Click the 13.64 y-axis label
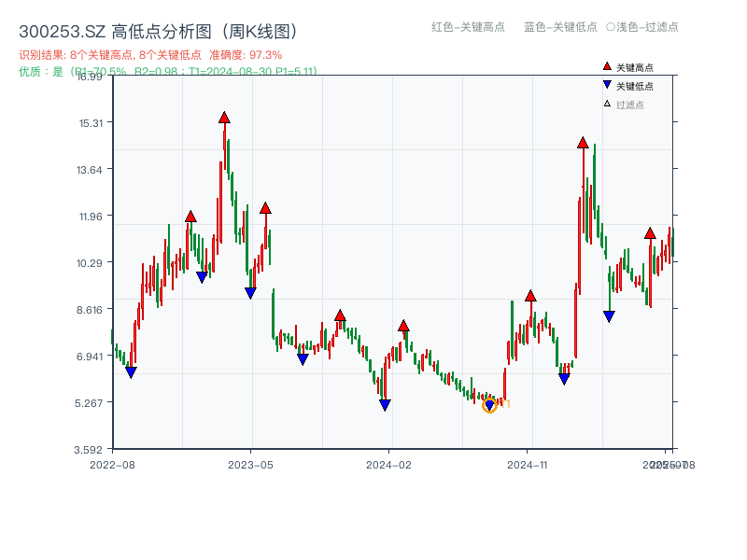747x560 pixels. (x=90, y=170)
